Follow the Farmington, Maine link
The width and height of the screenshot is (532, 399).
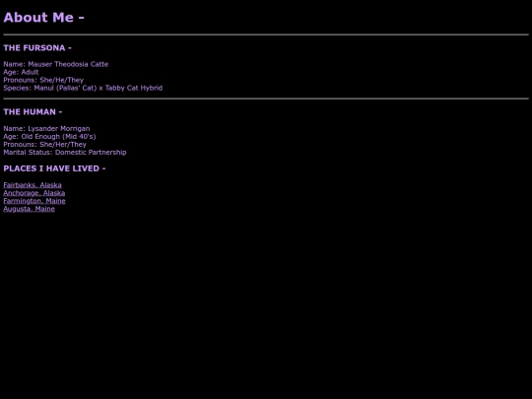34,201
